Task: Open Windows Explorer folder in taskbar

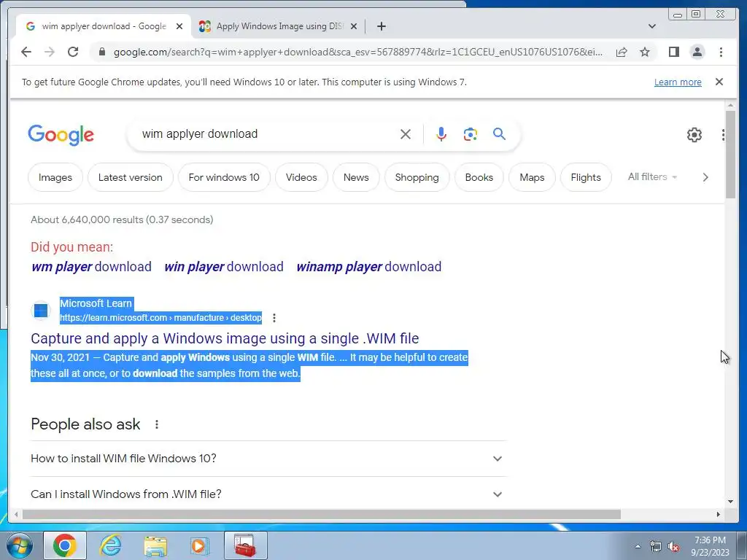Action: 155,545
